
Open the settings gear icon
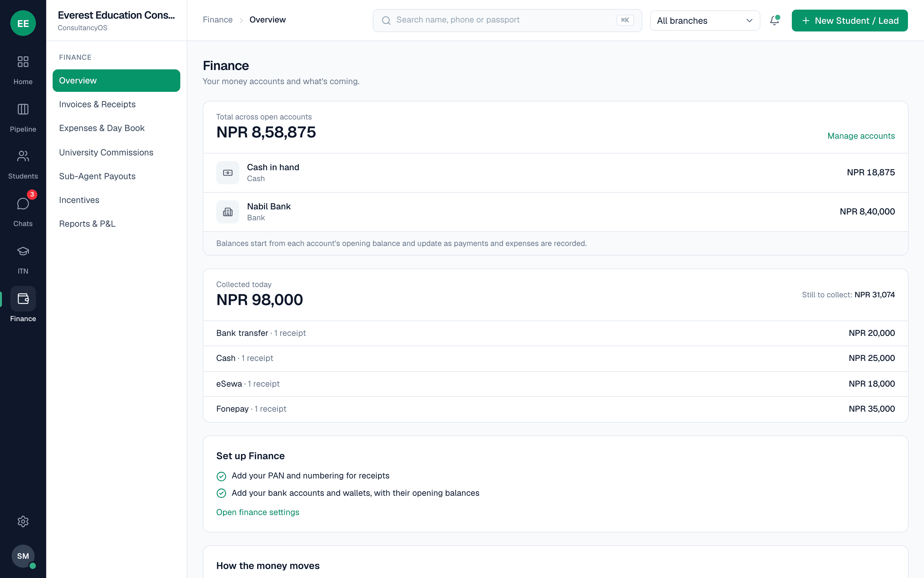[x=23, y=521]
